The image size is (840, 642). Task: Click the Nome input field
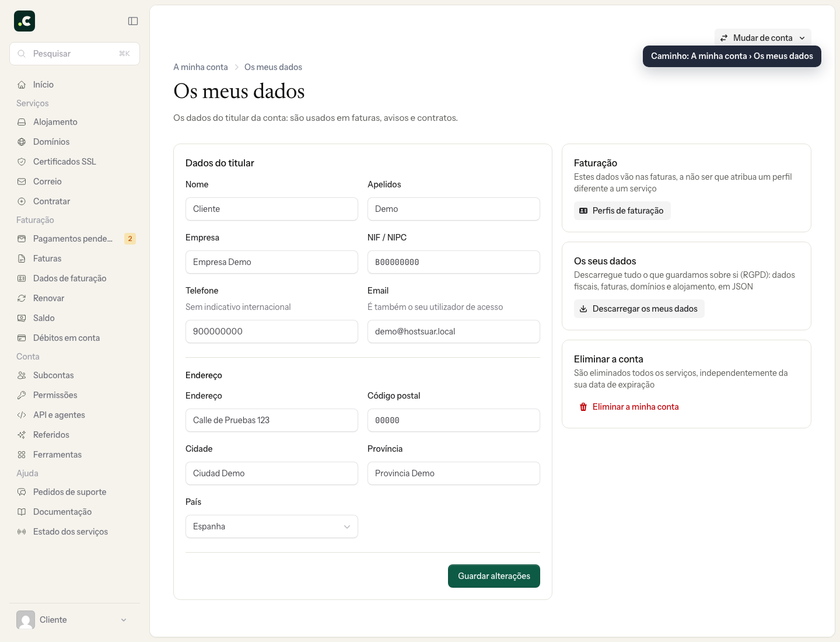tap(272, 209)
